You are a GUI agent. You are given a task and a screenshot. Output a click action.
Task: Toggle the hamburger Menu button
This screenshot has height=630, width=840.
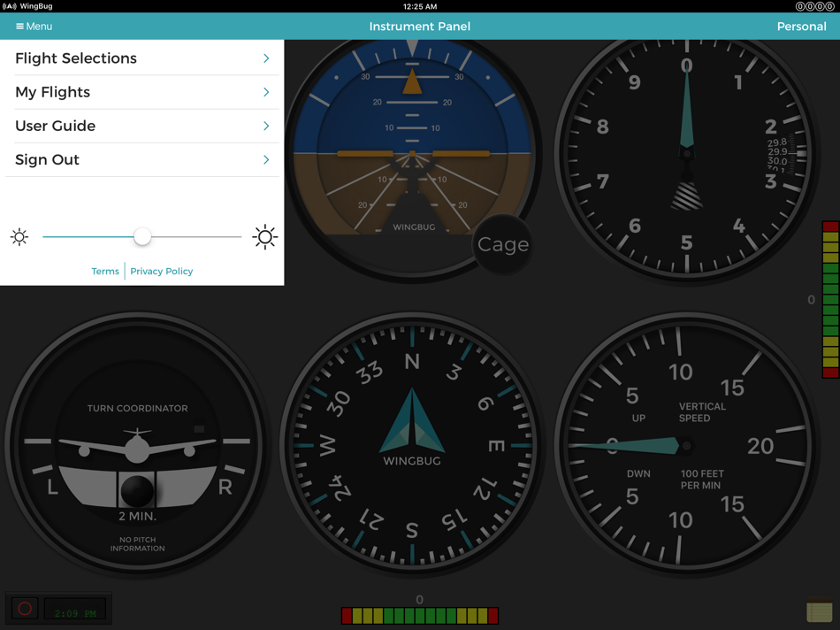point(34,27)
